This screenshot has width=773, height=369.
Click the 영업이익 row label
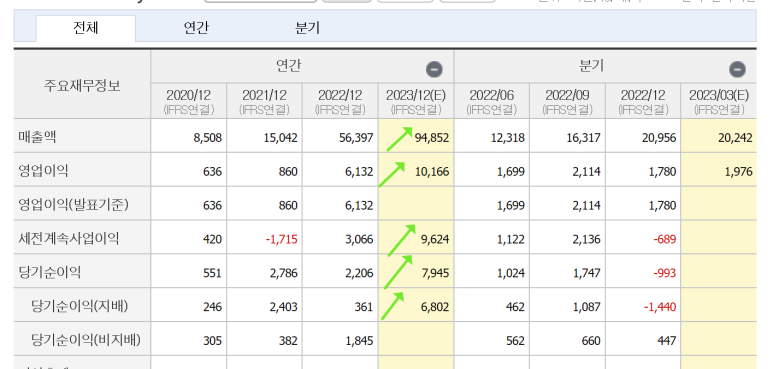tap(43, 171)
